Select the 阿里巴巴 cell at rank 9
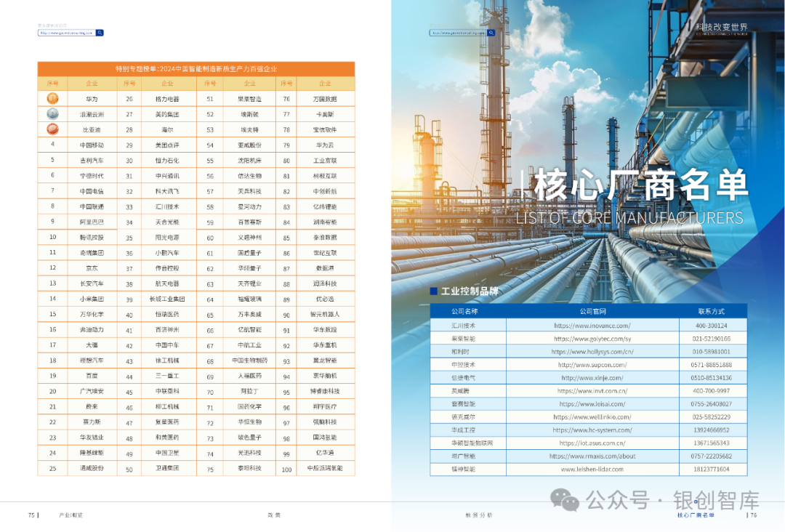The width and height of the screenshot is (785, 532). [x=92, y=222]
